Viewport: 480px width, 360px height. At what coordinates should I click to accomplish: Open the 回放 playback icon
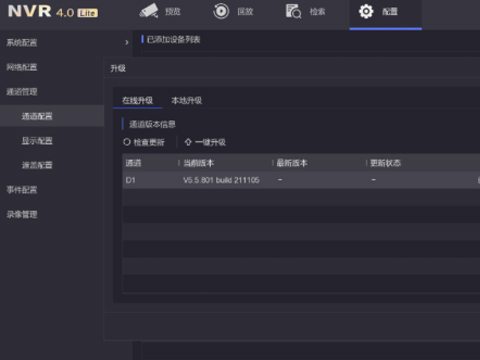pos(221,11)
